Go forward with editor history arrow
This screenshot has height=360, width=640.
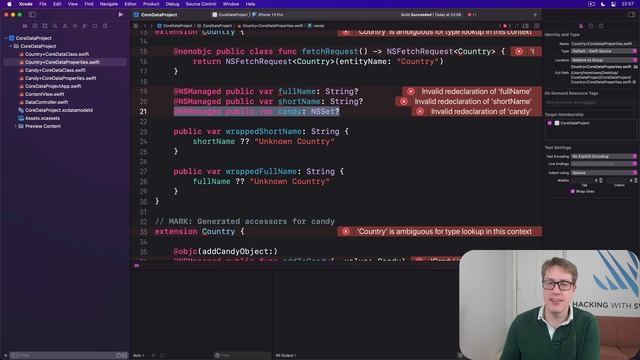[152, 26]
